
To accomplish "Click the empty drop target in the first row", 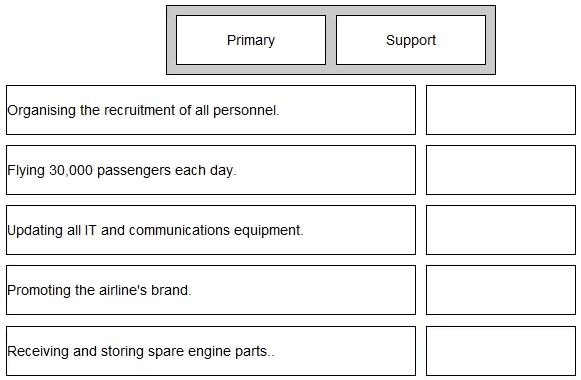I will coord(501,110).
